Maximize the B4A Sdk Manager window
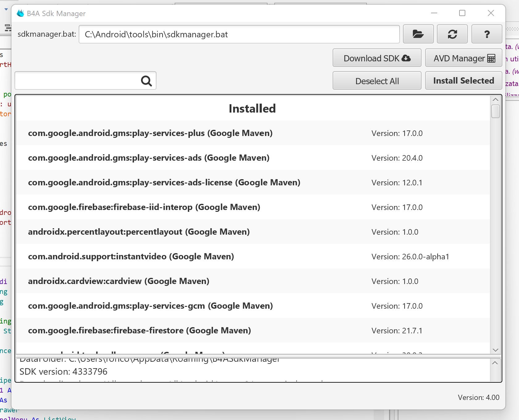The width and height of the screenshot is (519, 420). pos(462,13)
